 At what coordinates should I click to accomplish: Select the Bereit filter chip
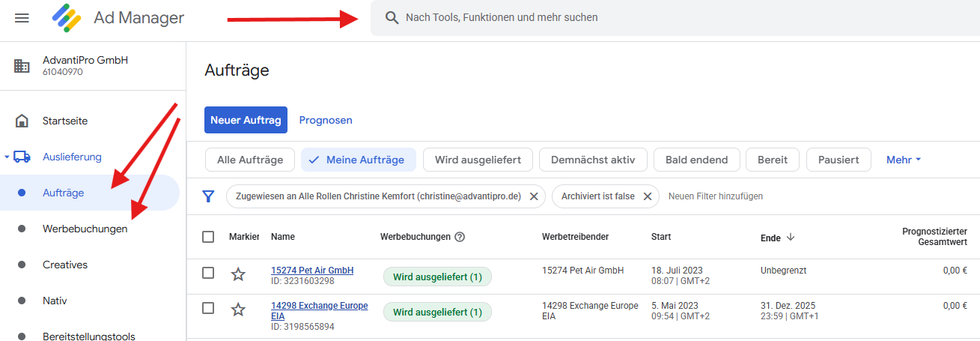coord(773,160)
